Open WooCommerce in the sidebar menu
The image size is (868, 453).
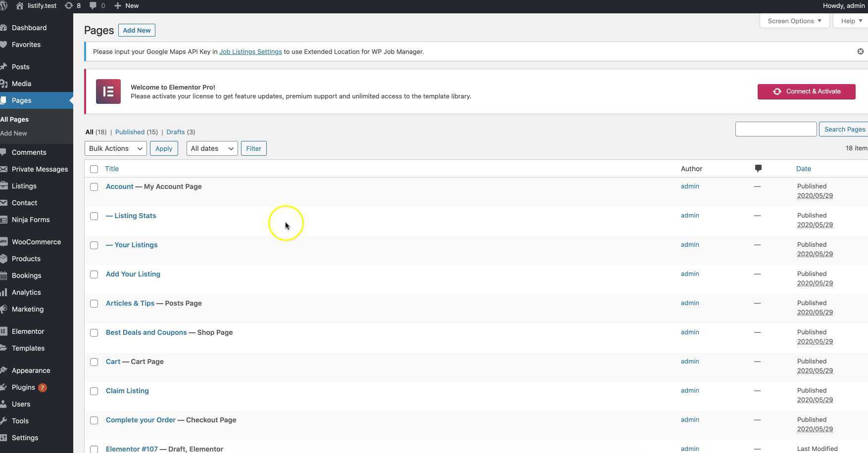click(x=36, y=242)
